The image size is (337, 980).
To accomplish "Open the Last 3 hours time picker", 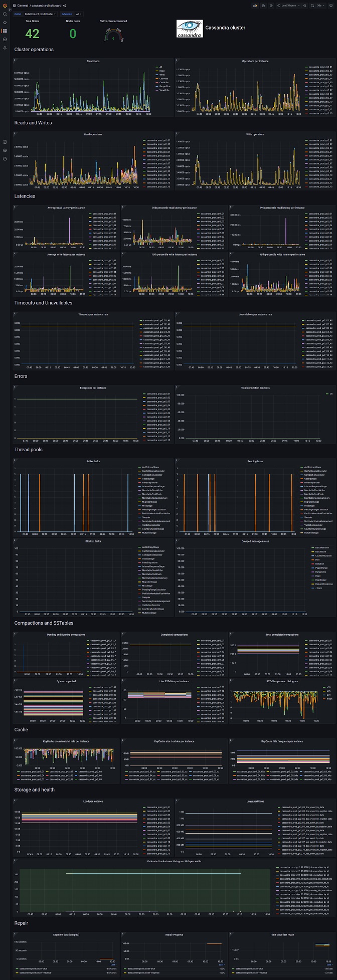I will [290, 6].
